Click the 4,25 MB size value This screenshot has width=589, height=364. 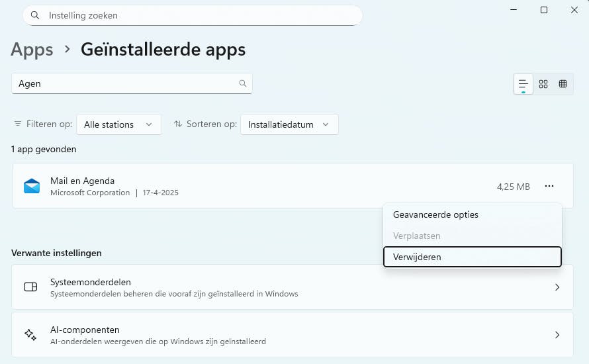click(513, 187)
